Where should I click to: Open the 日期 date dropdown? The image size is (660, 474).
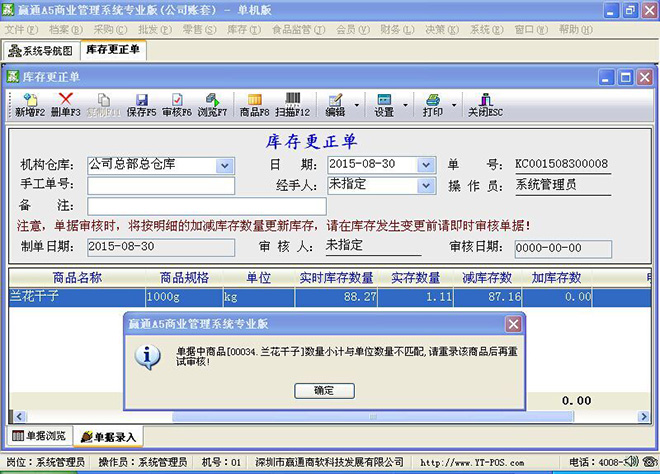coord(427,165)
